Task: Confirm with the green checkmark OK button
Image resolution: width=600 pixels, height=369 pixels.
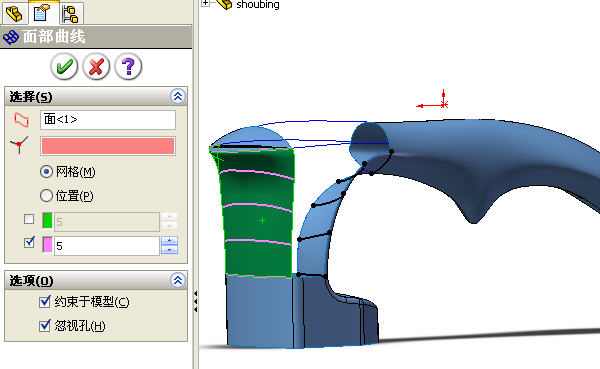Action: [64, 67]
